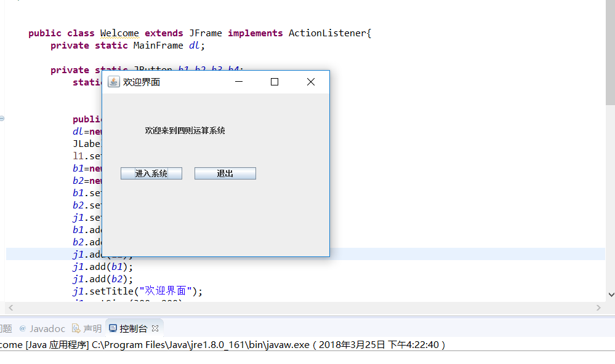Maximize the 欢迎界面 window
This screenshot has height=364, width=615.
(x=275, y=82)
